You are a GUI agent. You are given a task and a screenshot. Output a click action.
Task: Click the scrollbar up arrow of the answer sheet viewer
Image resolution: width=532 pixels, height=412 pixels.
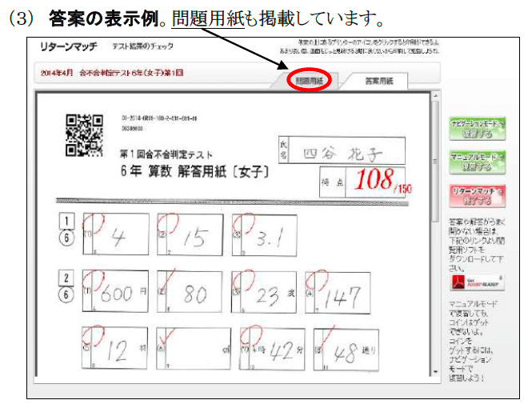point(435,96)
